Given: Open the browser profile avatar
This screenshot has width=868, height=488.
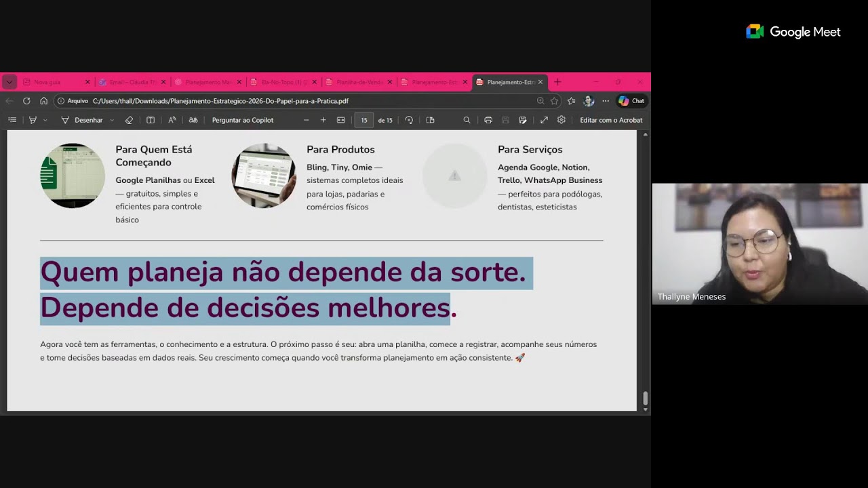Looking at the screenshot, I should (589, 101).
